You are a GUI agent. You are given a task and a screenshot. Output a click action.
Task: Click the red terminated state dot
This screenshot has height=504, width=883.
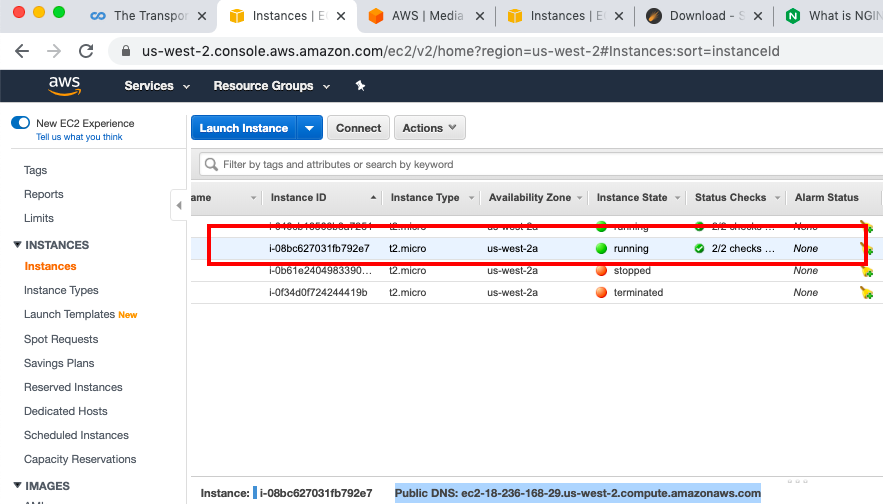[x=601, y=292]
